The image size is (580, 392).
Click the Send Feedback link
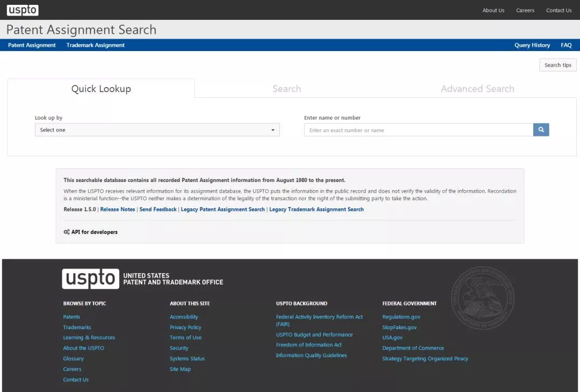pos(158,209)
